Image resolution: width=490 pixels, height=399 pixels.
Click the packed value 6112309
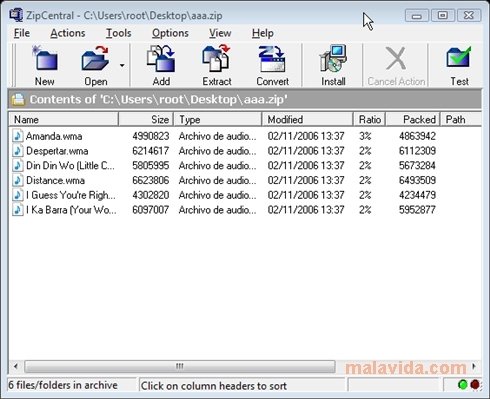point(417,151)
